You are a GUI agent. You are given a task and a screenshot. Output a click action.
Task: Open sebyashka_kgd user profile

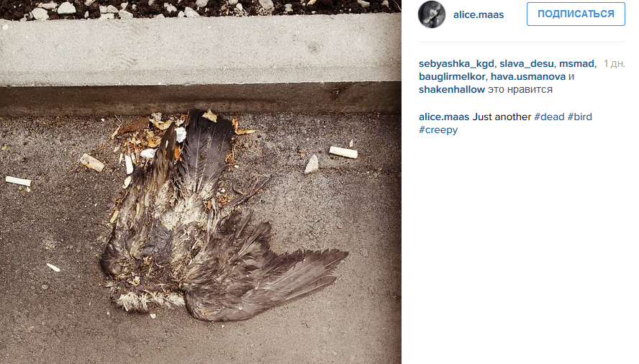(x=456, y=63)
